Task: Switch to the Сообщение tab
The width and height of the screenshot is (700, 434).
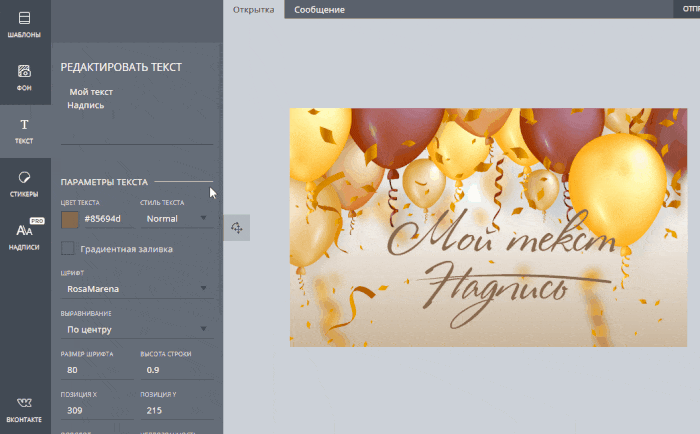Action: [x=319, y=9]
